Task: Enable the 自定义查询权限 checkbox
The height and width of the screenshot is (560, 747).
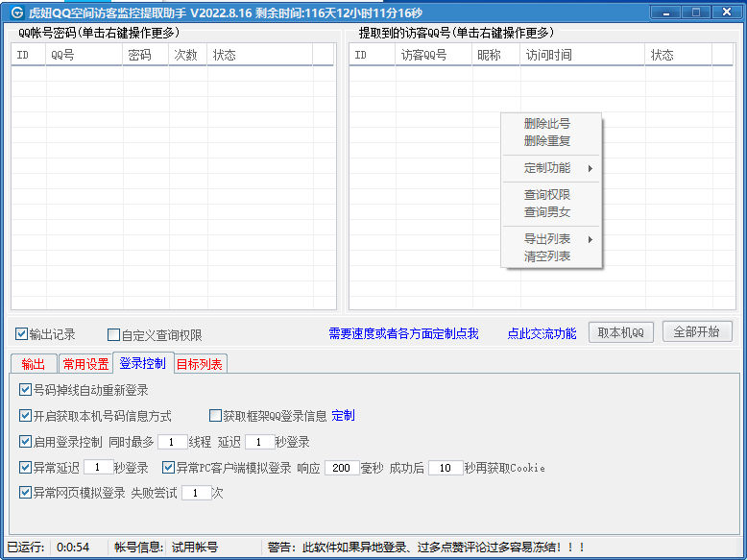Action: pos(113,335)
